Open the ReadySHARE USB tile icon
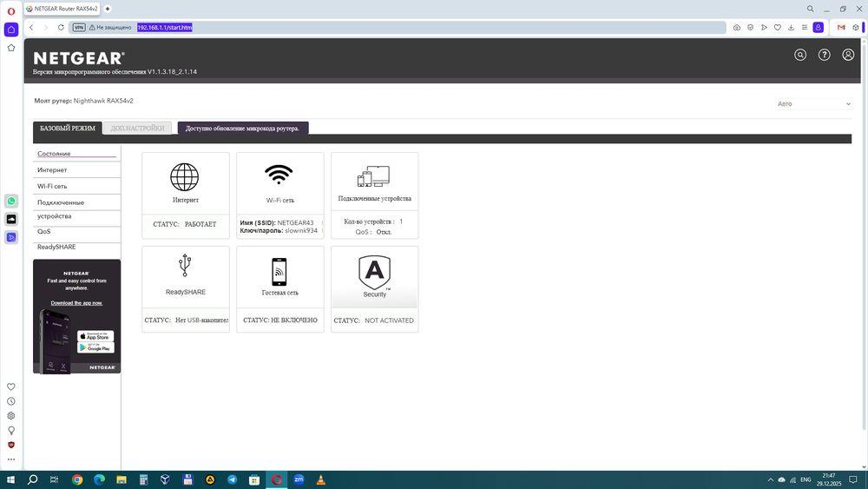The width and height of the screenshot is (868, 489). (x=185, y=265)
